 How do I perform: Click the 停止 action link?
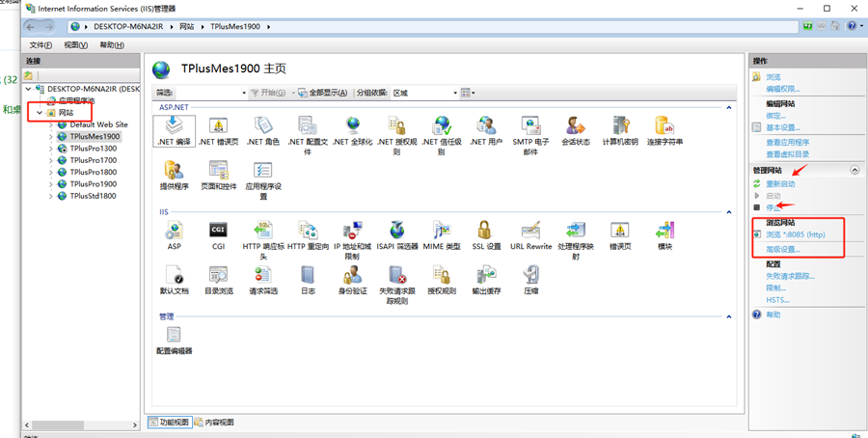point(773,207)
